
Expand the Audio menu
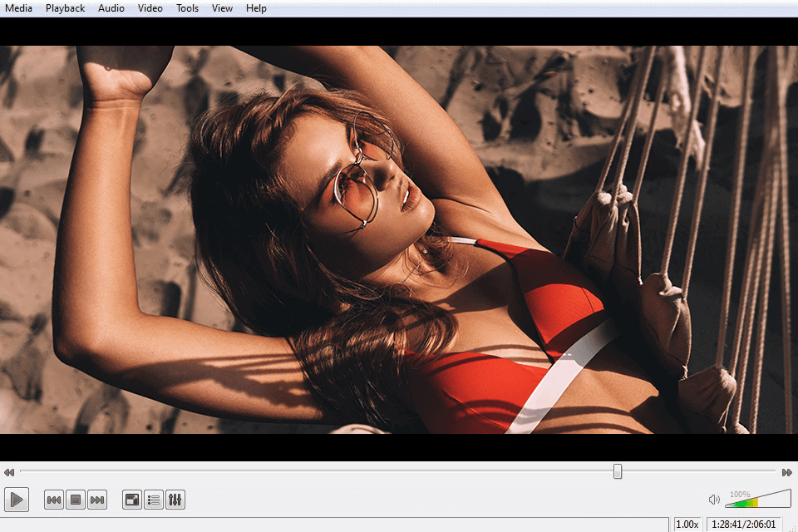[x=111, y=8]
